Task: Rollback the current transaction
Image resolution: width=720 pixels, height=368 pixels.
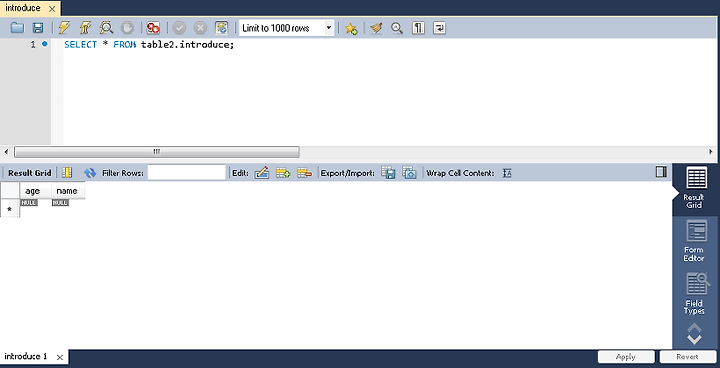Action: 200,28
